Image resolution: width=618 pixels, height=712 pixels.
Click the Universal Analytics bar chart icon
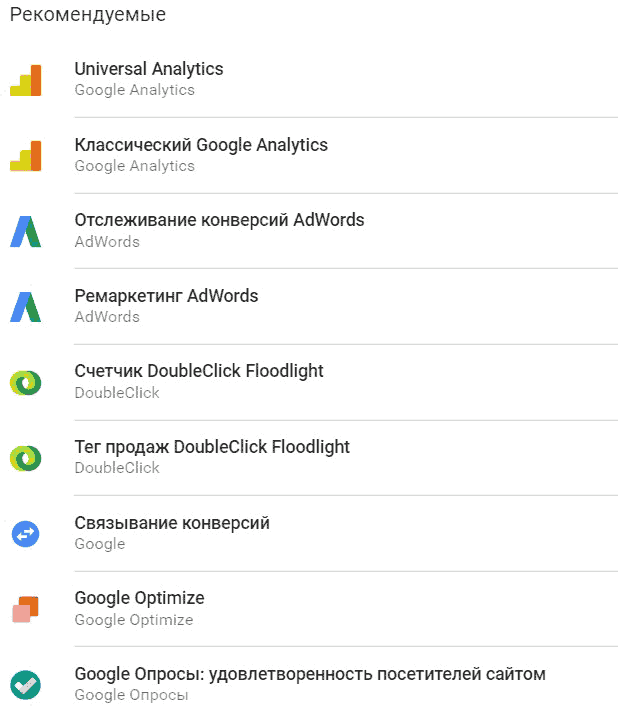click(x=26, y=80)
